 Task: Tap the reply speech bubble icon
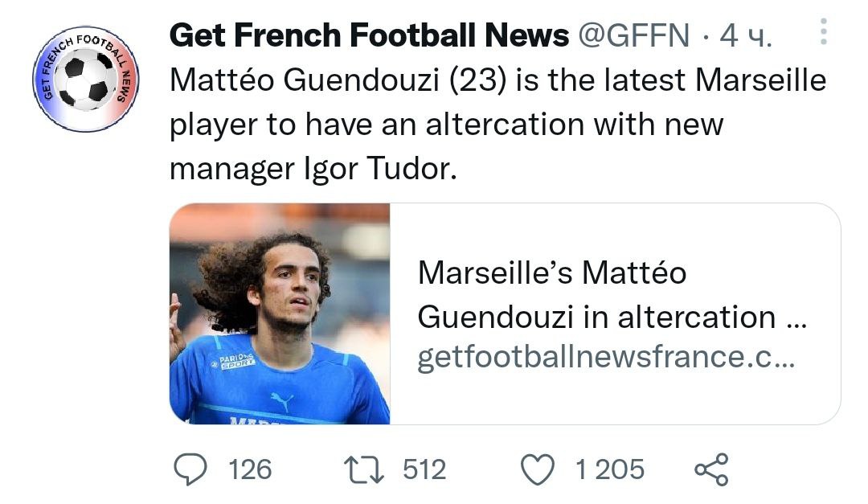tap(190, 469)
